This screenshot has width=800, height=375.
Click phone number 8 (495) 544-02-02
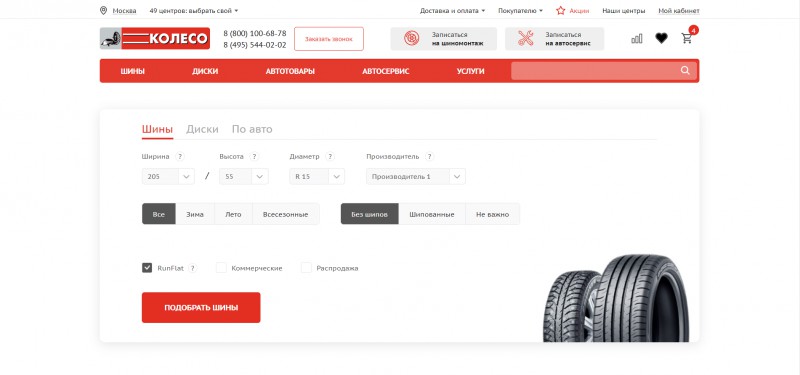pos(255,45)
